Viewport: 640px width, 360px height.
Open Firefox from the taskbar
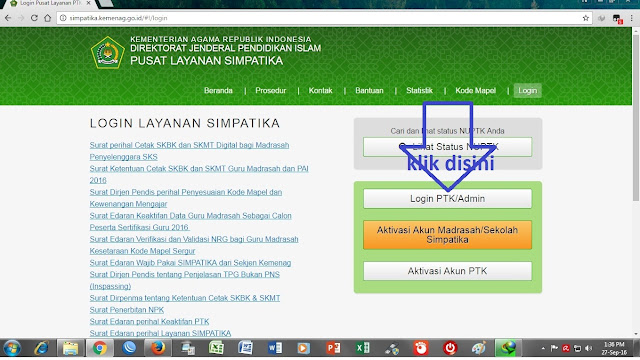158,348
